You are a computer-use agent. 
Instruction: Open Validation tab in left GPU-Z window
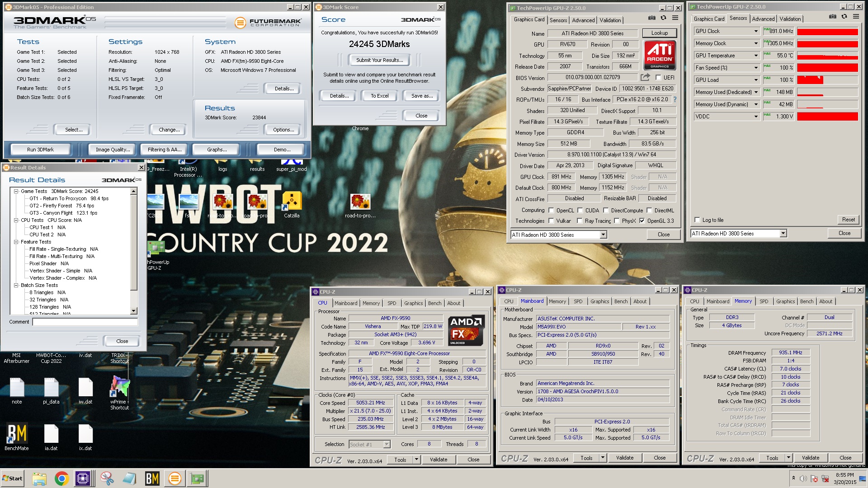click(x=610, y=20)
